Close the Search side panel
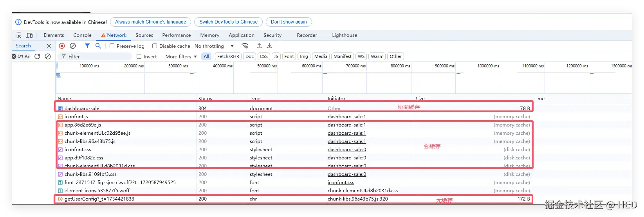This screenshot has height=217, width=644. [49, 46]
